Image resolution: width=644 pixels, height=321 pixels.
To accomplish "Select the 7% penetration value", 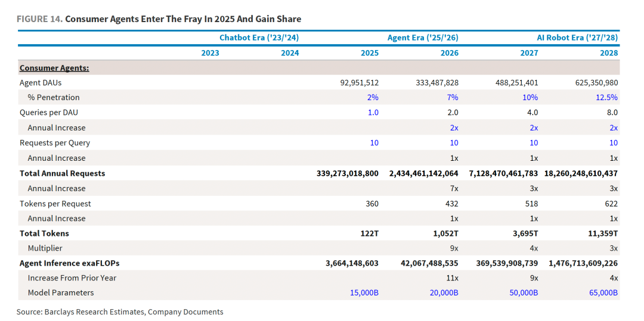I will coord(453,98).
